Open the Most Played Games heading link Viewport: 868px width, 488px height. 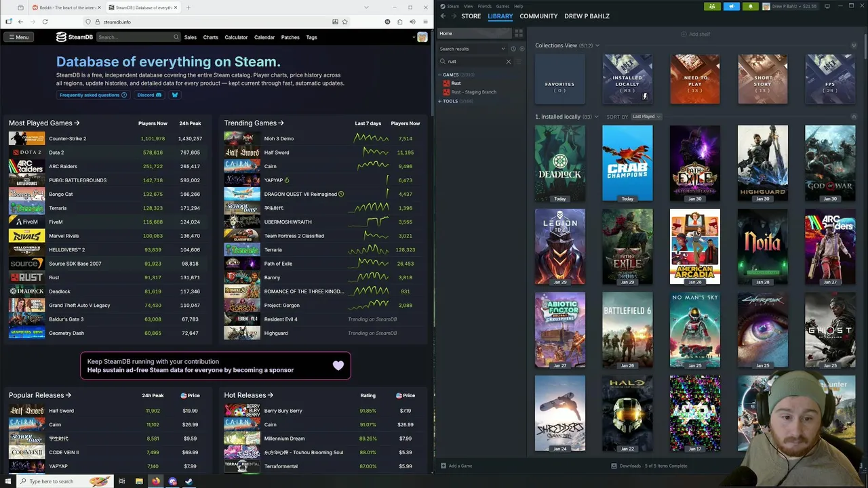pyautogui.click(x=44, y=123)
